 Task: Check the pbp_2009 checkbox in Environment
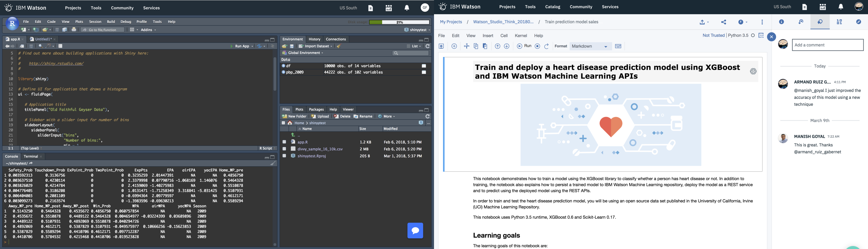[x=424, y=72]
